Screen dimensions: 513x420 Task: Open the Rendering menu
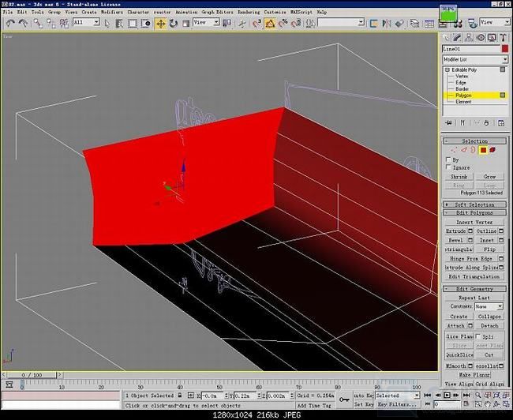pyautogui.click(x=249, y=12)
